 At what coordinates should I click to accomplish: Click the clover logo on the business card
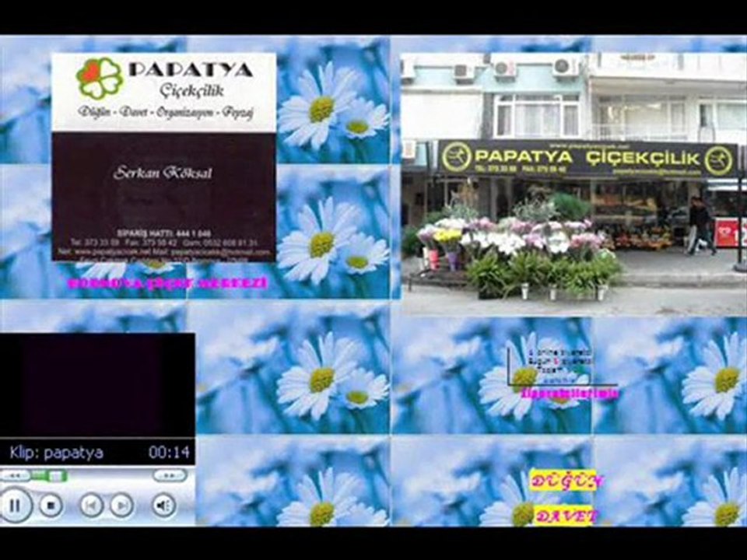point(100,78)
